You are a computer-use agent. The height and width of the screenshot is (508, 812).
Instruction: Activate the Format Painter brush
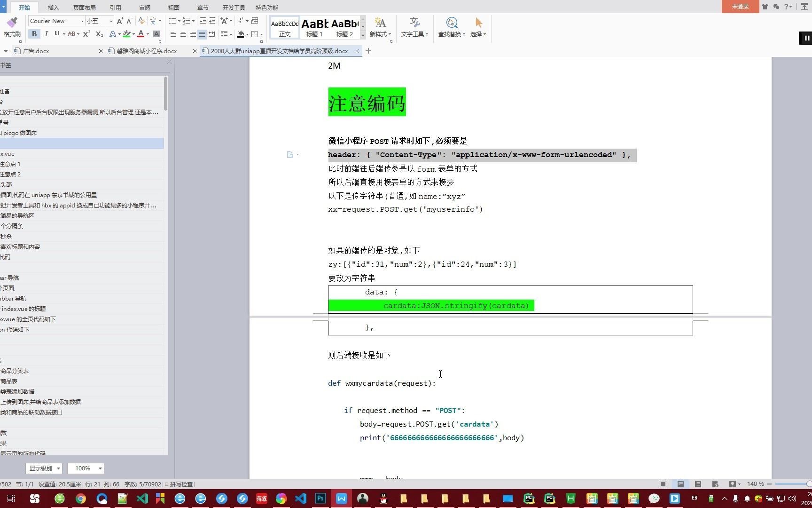pos(12,26)
